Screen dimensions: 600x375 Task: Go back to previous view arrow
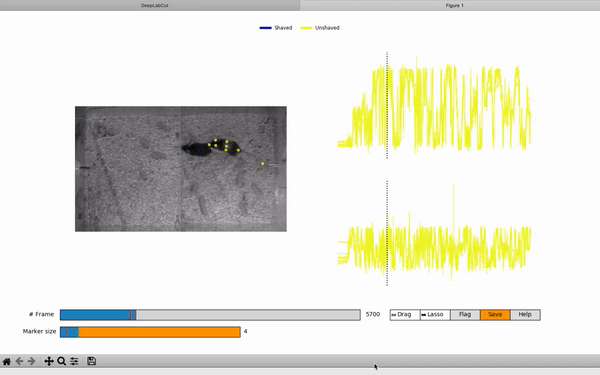(19, 361)
